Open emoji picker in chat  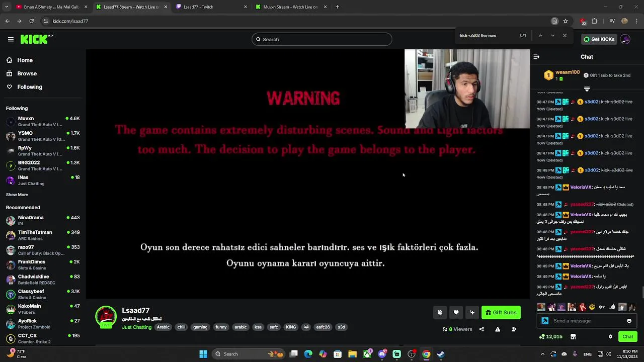click(629, 321)
